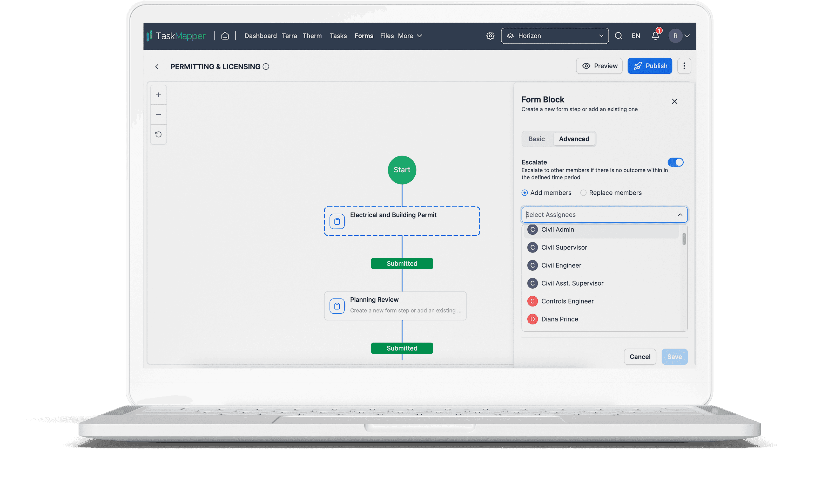This screenshot has width=828, height=504.
Task: Switch to the Basic tab
Action: (536, 139)
